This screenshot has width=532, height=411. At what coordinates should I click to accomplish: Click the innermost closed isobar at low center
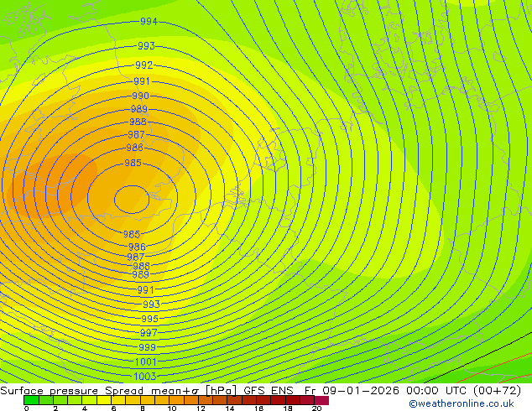tap(132, 200)
